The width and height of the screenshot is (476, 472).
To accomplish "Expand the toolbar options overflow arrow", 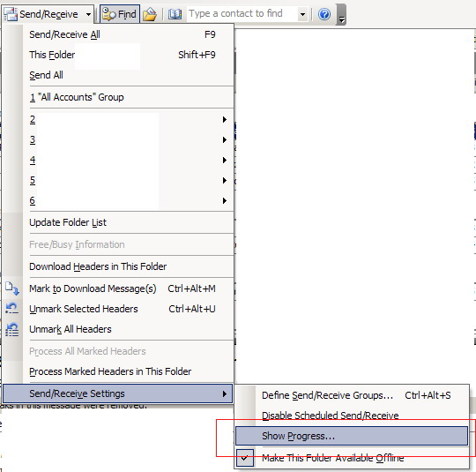I will click(x=341, y=14).
